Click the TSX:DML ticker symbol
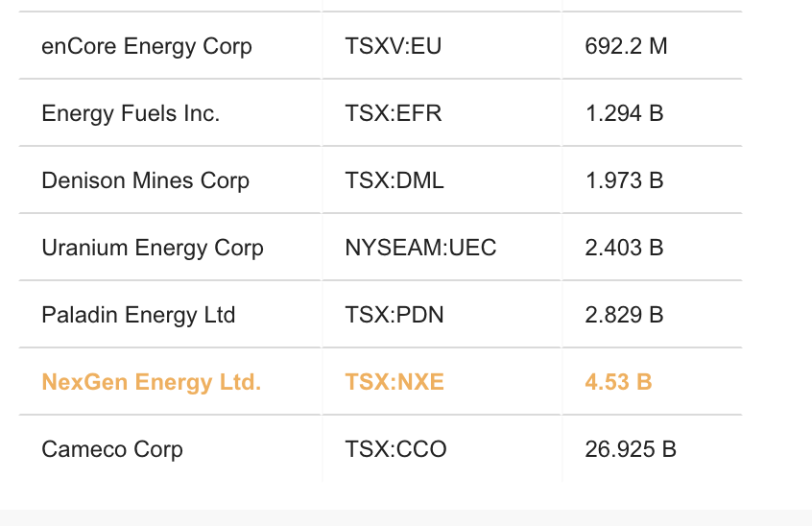 point(394,180)
